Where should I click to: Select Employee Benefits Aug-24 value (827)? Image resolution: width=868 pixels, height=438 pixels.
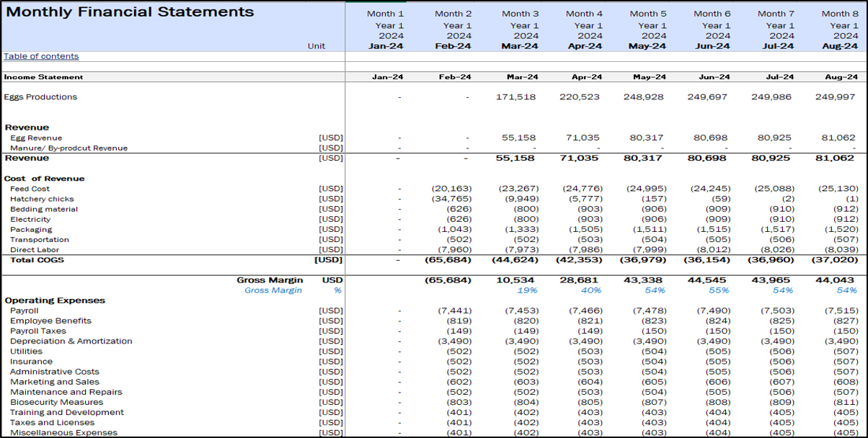(x=846, y=321)
